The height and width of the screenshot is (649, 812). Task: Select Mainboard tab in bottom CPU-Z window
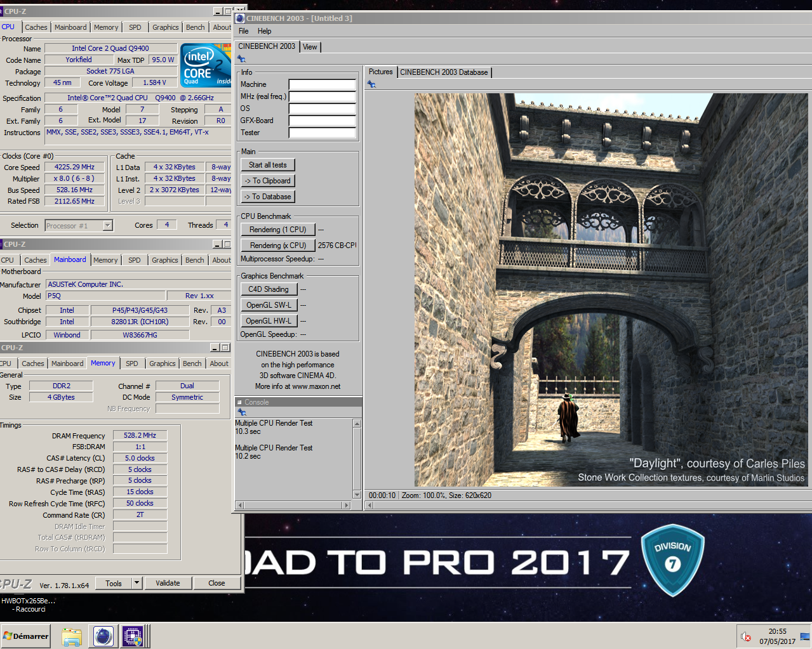coord(67,364)
